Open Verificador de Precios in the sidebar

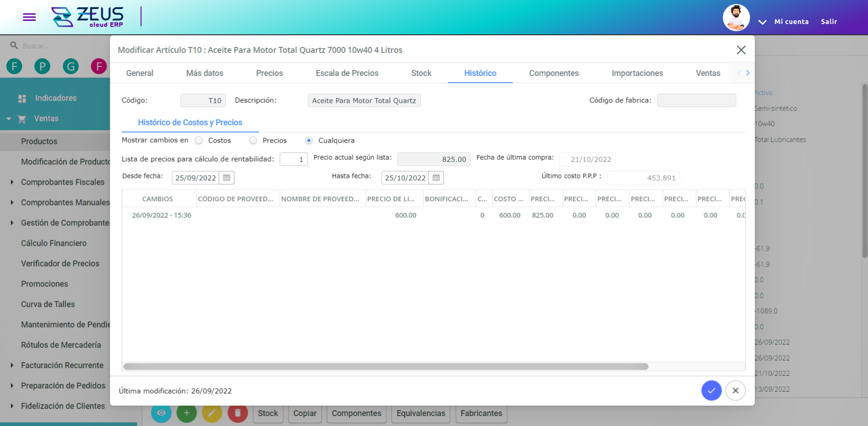click(60, 263)
